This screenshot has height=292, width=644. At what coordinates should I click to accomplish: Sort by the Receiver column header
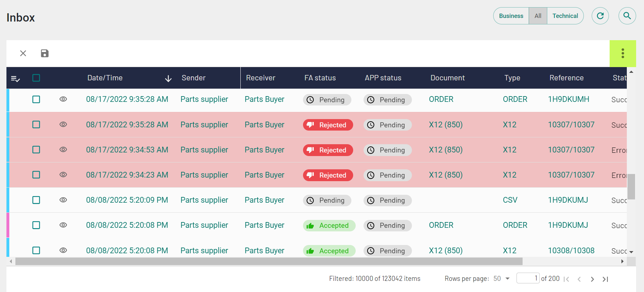260,78
